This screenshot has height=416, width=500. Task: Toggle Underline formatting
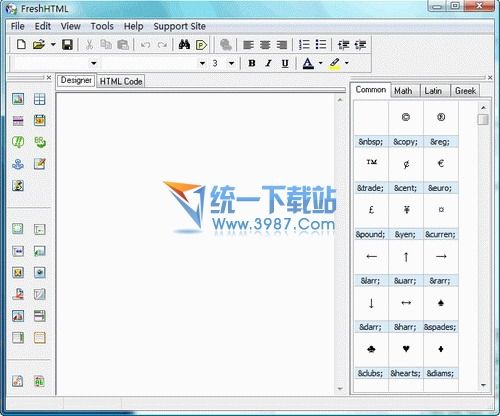point(285,63)
